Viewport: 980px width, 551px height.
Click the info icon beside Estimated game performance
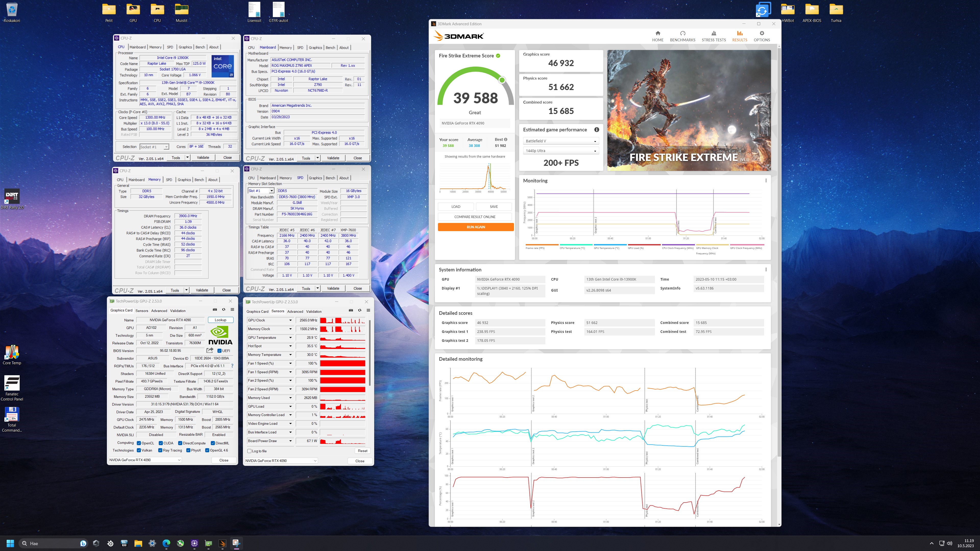596,130
